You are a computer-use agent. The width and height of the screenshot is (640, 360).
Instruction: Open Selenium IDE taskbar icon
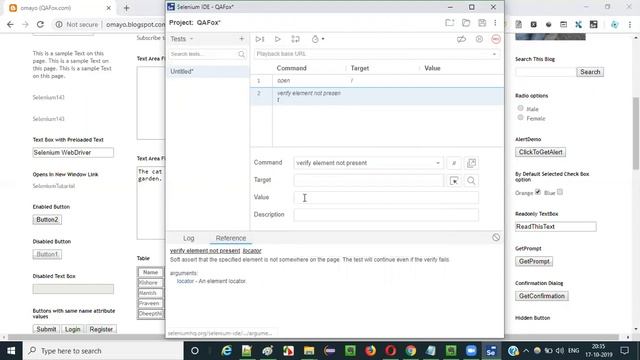(x=491, y=351)
